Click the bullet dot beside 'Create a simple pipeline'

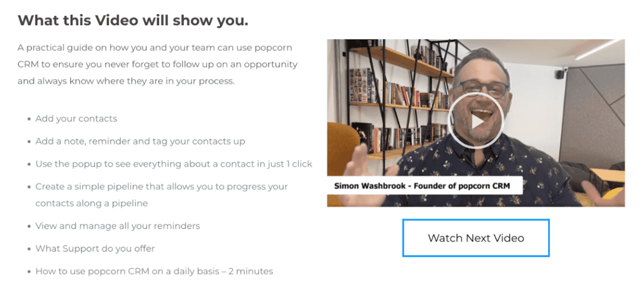[x=29, y=187]
